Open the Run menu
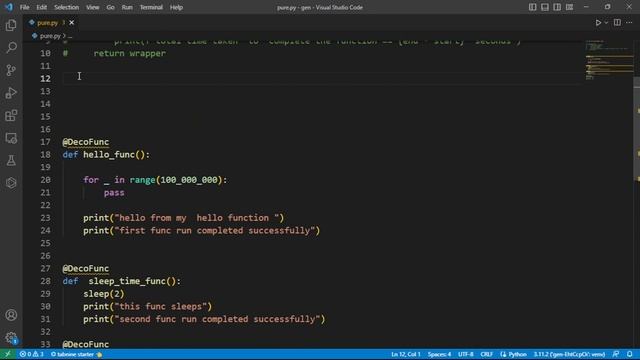640x360 pixels. [127, 7]
